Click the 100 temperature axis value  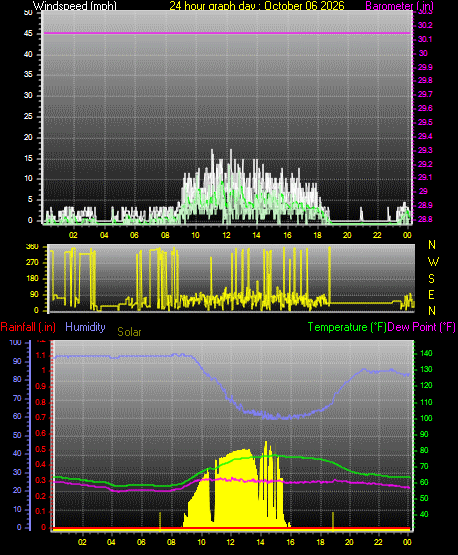pyautogui.click(x=426, y=418)
